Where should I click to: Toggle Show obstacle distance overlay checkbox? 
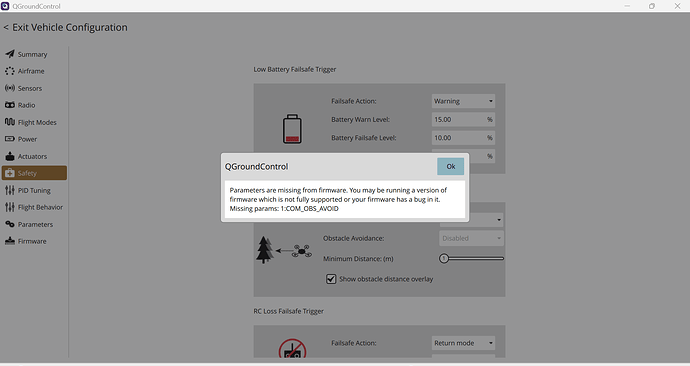click(331, 279)
